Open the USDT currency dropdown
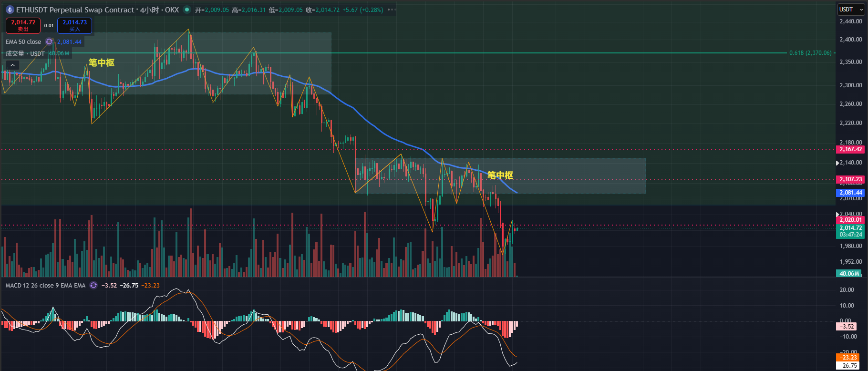Image resolution: width=868 pixels, height=371 pixels. (851, 10)
